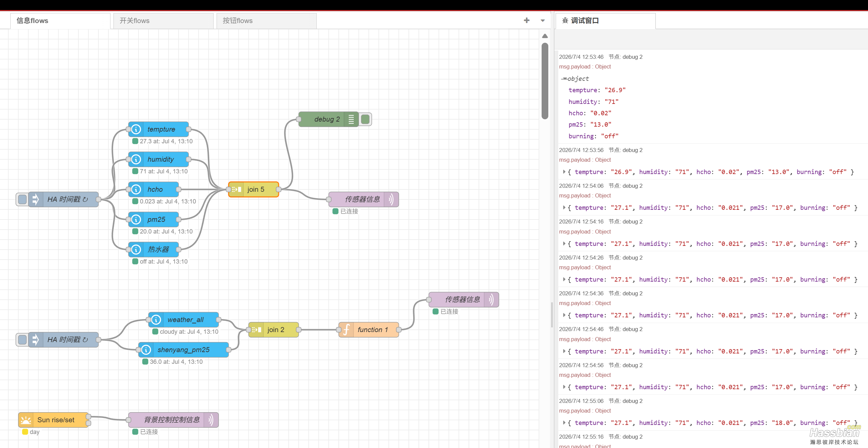Image resolution: width=868 pixels, height=448 pixels.
Task: Click the 'burning: "off"' property line
Action: coord(593,136)
